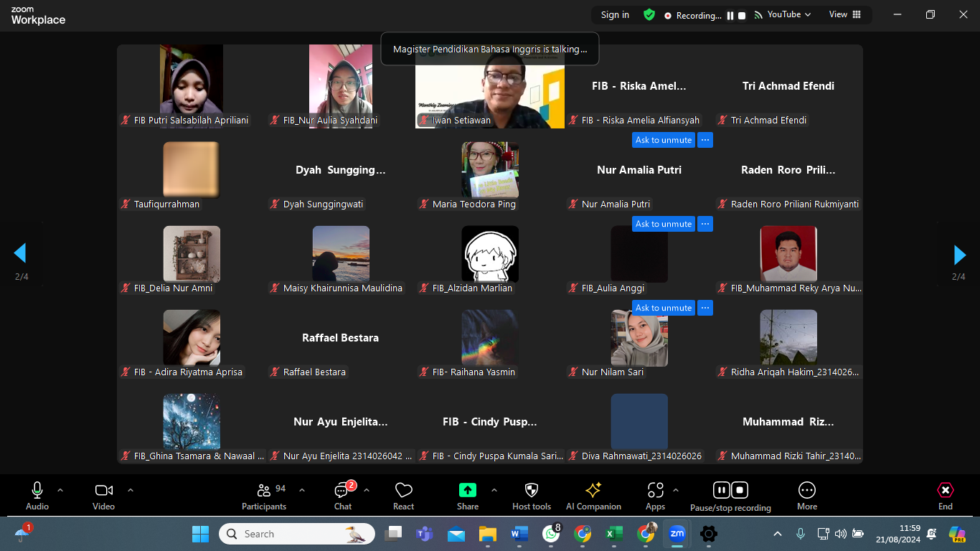Launch AI Companion sparkle icon
Viewport: 980px width, 551px height.
click(593, 491)
